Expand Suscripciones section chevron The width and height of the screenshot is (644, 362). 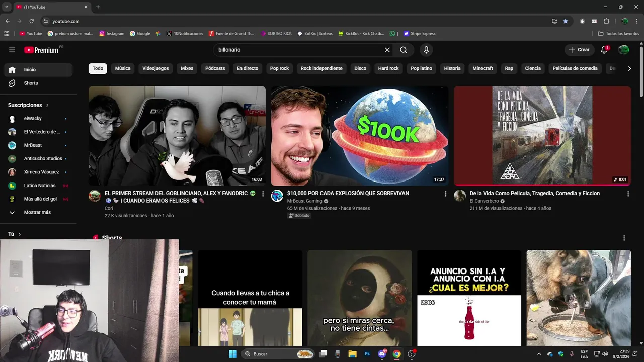click(47, 105)
